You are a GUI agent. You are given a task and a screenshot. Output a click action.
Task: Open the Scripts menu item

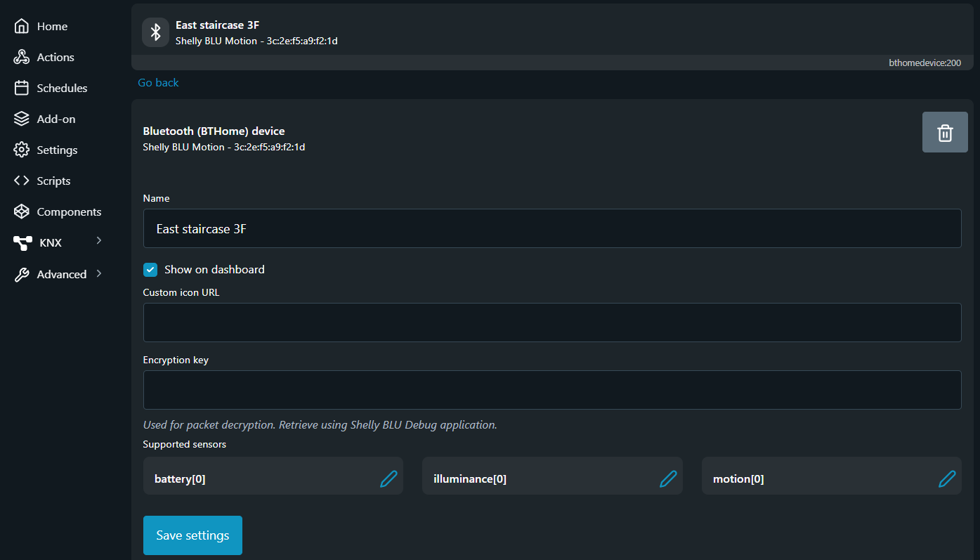53,181
